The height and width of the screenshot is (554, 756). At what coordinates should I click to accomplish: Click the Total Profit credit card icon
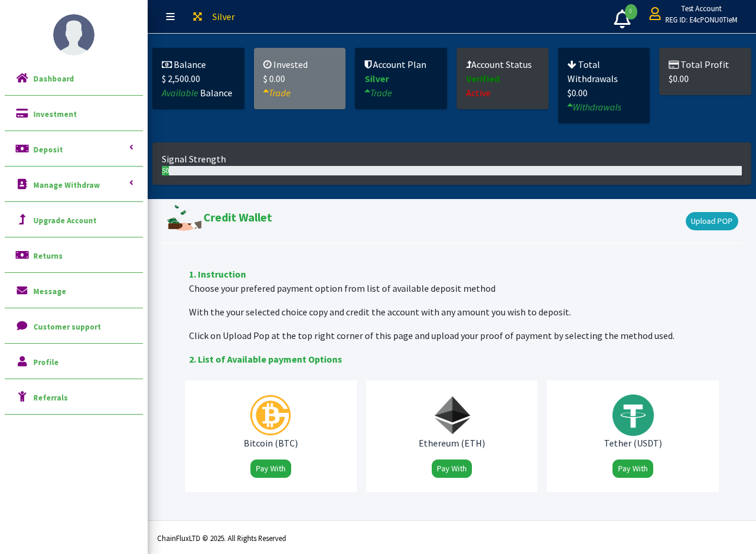[x=674, y=64]
